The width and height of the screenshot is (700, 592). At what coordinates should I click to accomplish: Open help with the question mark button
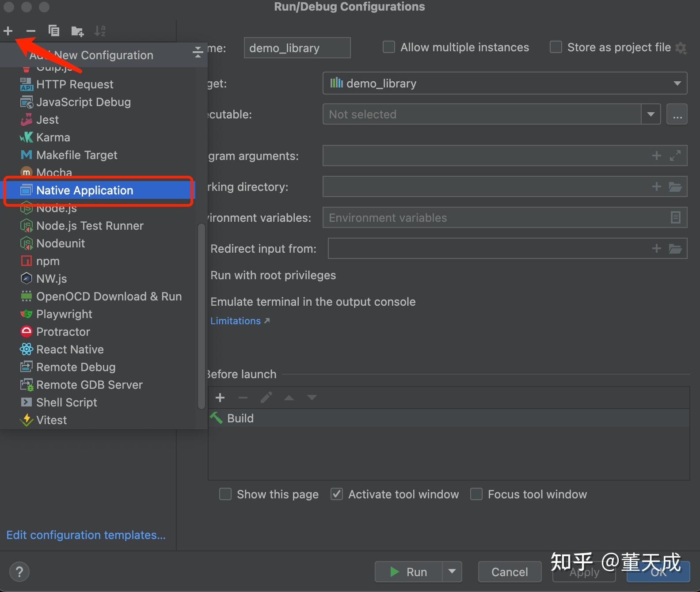tap(19, 572)
